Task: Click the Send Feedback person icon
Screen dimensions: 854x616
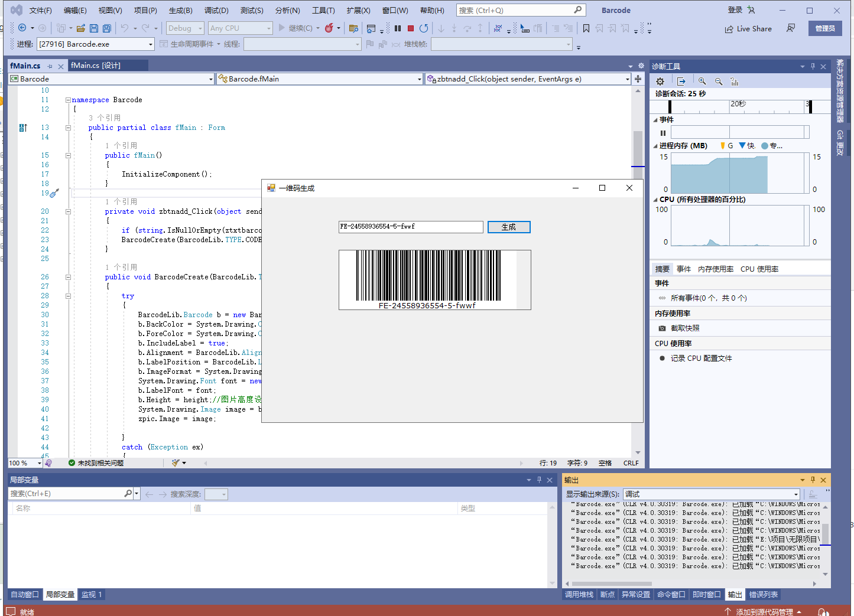Action: pyautogui.click(x=791, y=28)
